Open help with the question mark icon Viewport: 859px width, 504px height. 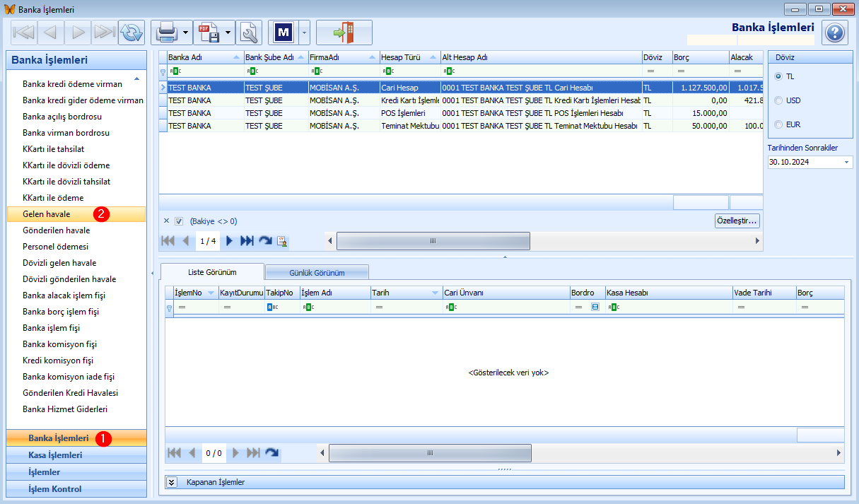tap(835, 33)
